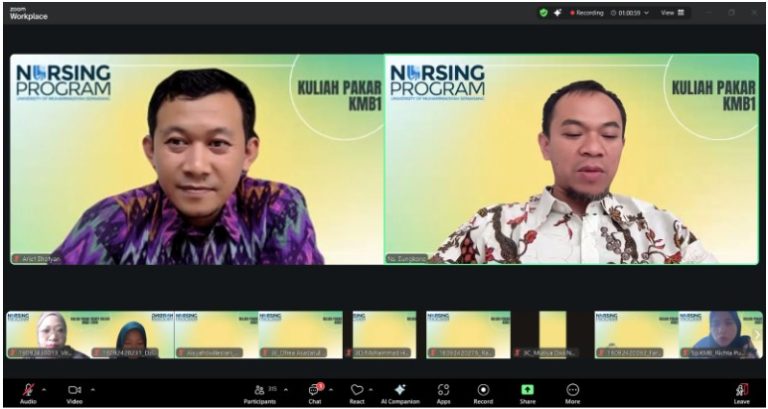Minimize the Zoom window
Viewport: 768px width, 409px height.
709,13
